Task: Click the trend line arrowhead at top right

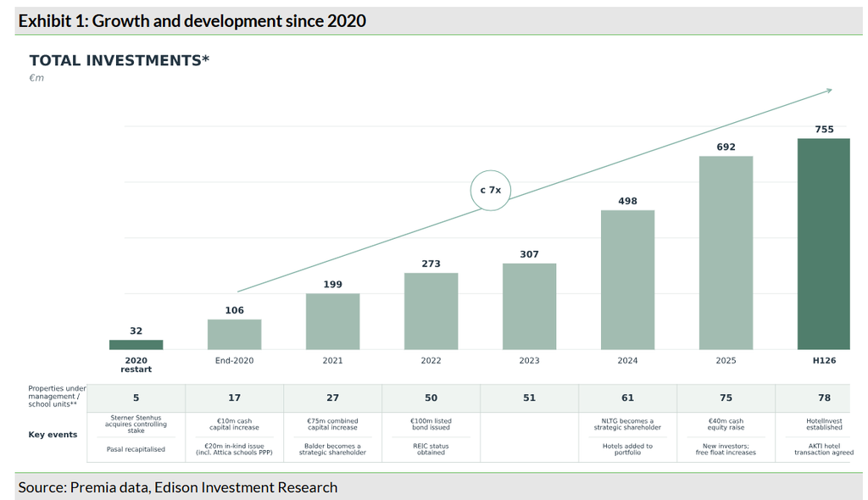Action: (x=829, y=91)
